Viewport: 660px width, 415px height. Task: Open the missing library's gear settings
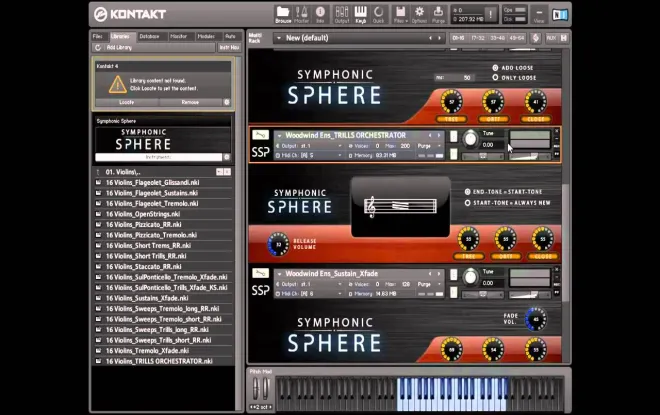[x=227, y=102]
